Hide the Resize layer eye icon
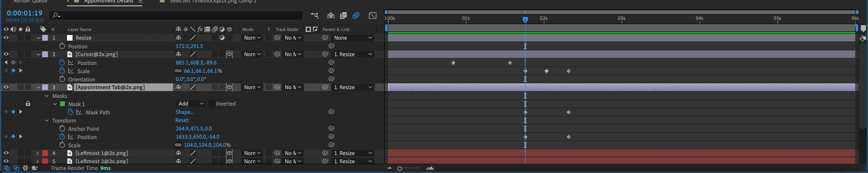The width and height of the screenshot is (868, 173). point(6,38)
